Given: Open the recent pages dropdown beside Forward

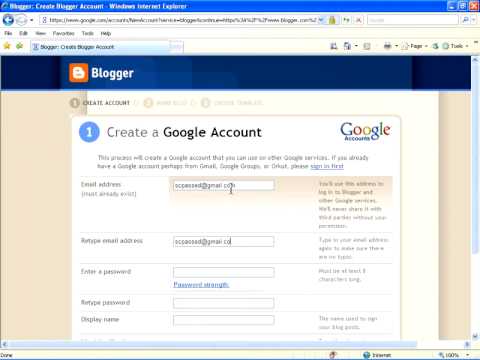Looking at the screenshot, I should click(x=32, y=20).
